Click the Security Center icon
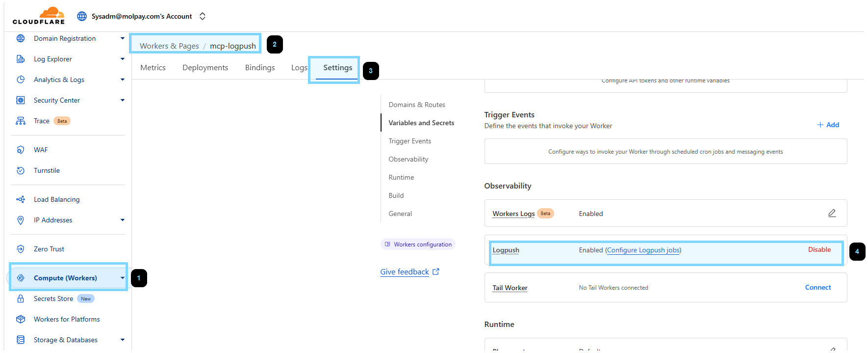The image size is (868, 353). pyautogui.click(x=21, y=100)
